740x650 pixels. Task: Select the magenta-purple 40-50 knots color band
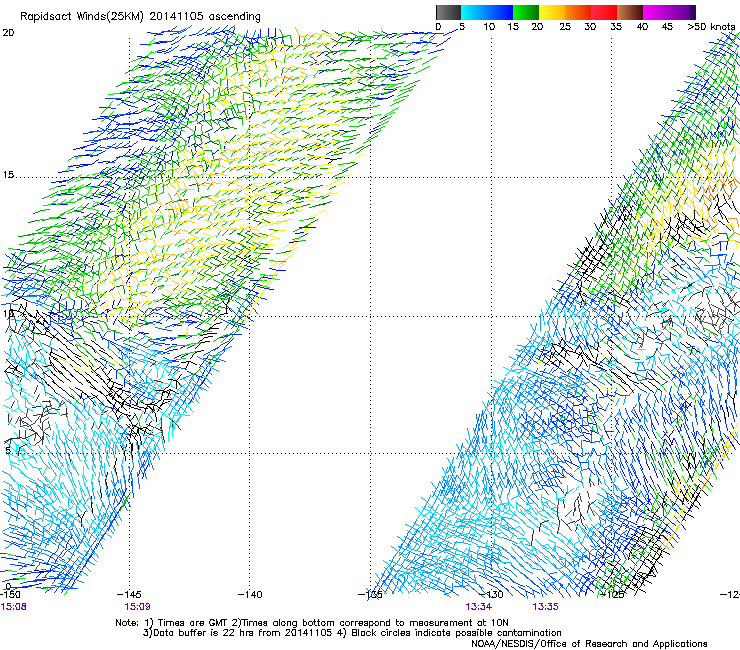(669, 12)
